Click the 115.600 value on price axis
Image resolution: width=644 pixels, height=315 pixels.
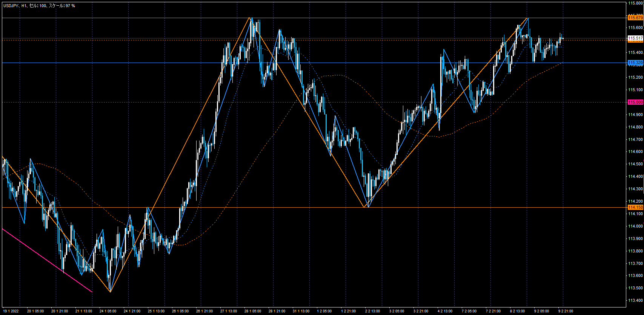[x=635, y=28]
